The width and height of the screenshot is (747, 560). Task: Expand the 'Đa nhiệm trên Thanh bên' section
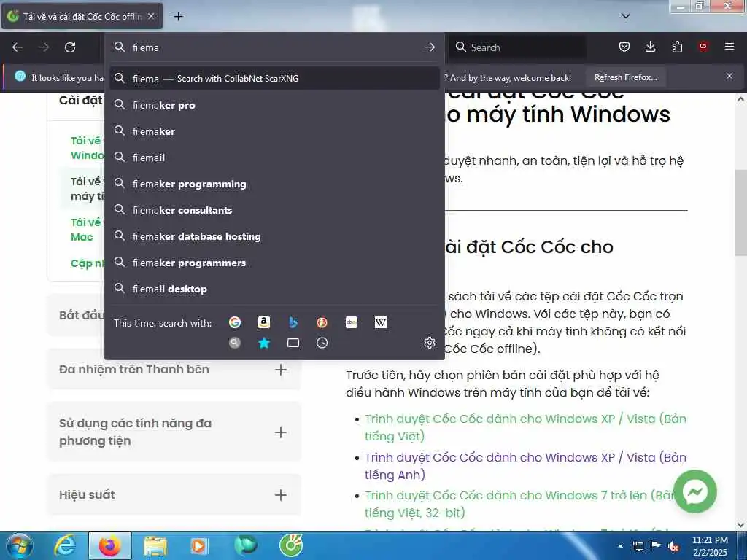tap(281, 370)
